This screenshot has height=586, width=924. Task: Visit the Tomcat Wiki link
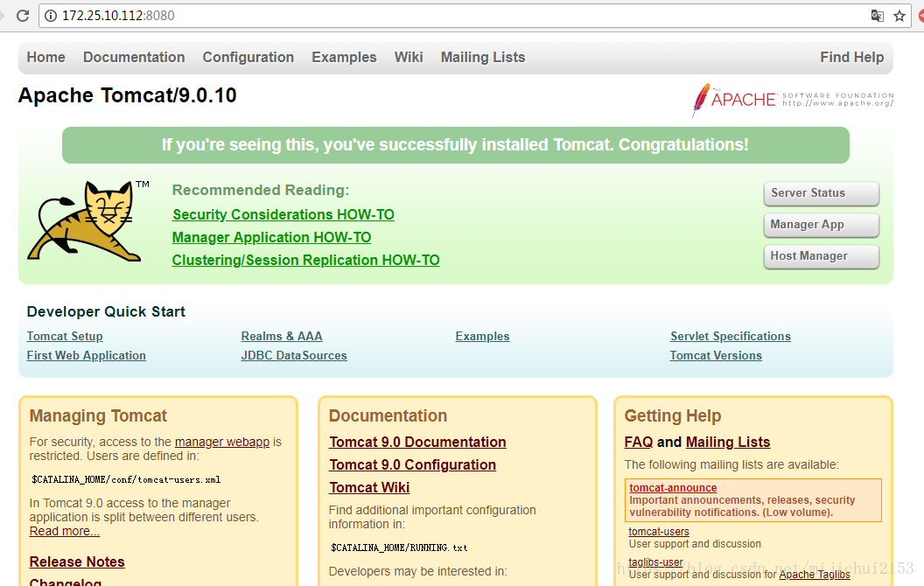369,488
